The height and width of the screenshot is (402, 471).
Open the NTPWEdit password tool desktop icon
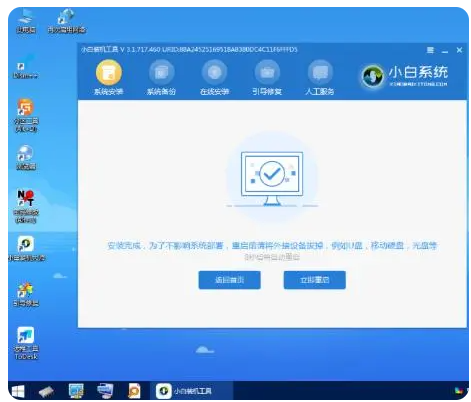(26, 206)
